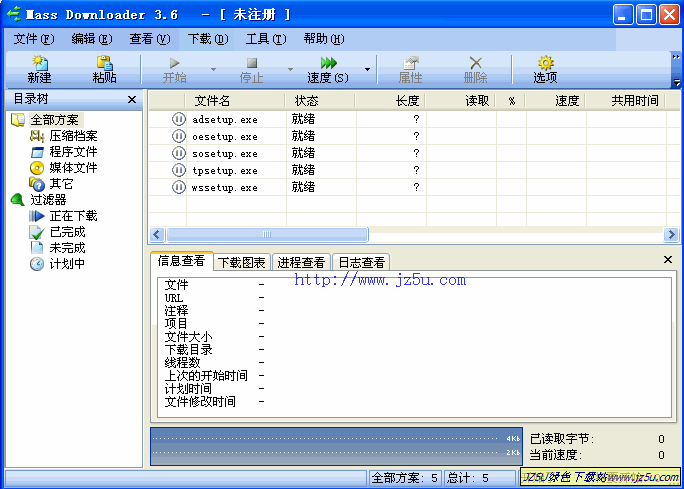Screen dimensions: 684x489
Task: Click the 全部方案: 5 status bar entry
Action: [404, 478]
